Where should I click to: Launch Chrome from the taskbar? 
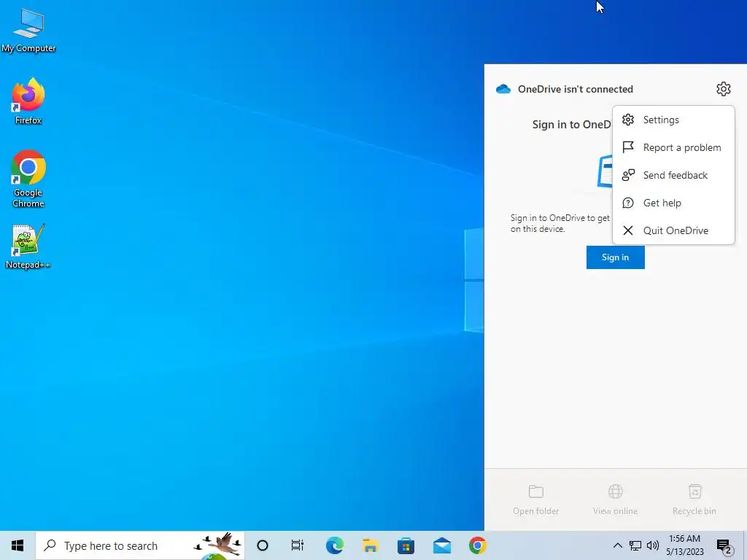(477, 545)
